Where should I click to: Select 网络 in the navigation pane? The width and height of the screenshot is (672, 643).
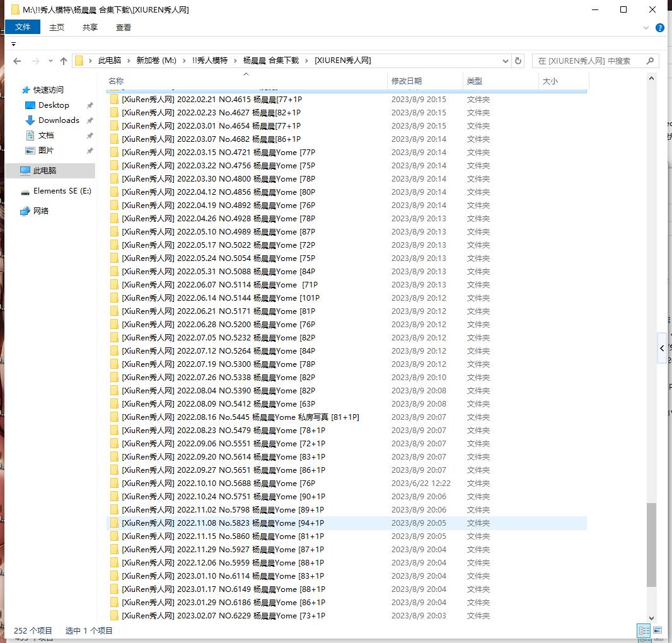pos(41,211)
